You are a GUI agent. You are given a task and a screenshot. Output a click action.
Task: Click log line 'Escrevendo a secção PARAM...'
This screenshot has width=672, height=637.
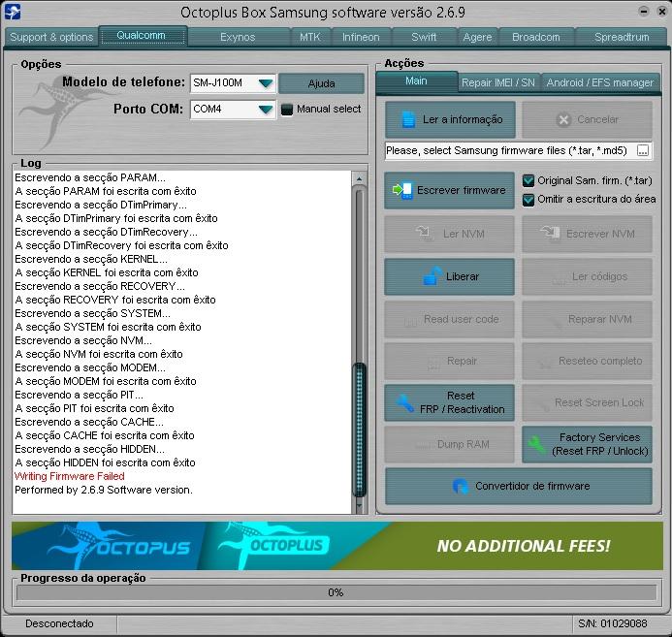pos(90,177)
